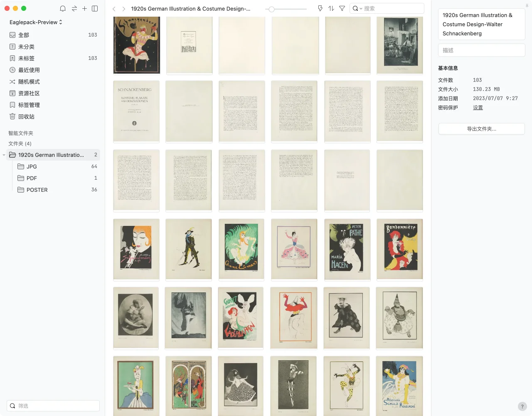Screen dimensions: 532x416
Task: Open the sort order icon
Action: click(331, 8)
